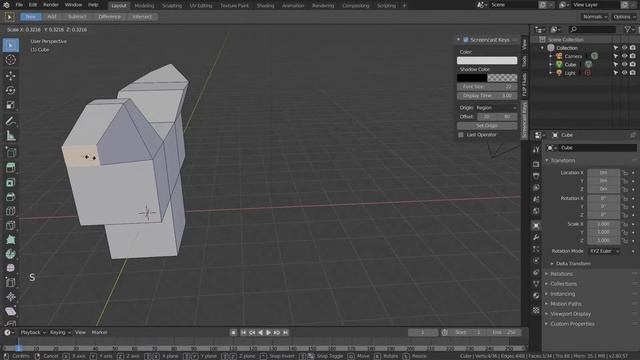Jump to the timeline end frame
The width and height of the screenshot is (640, 360).
pos(286,333)
